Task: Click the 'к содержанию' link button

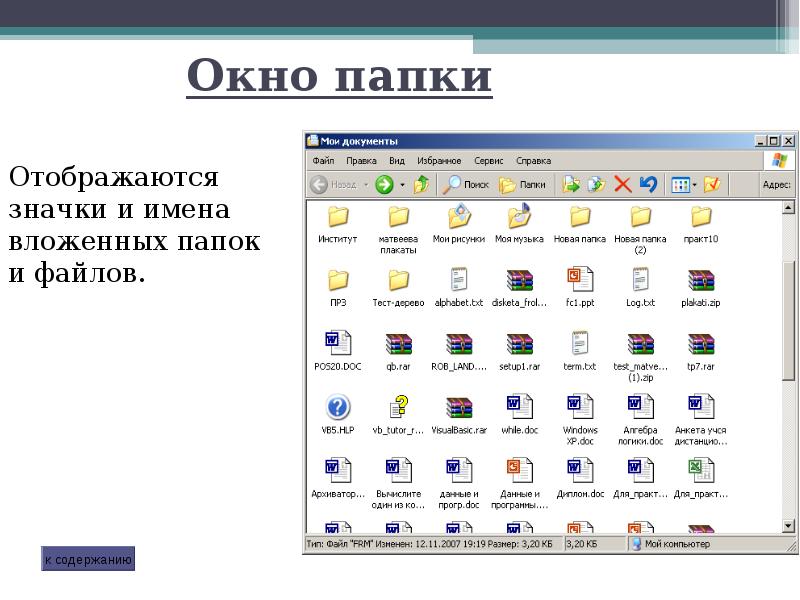Action: [x=88, y=559]
